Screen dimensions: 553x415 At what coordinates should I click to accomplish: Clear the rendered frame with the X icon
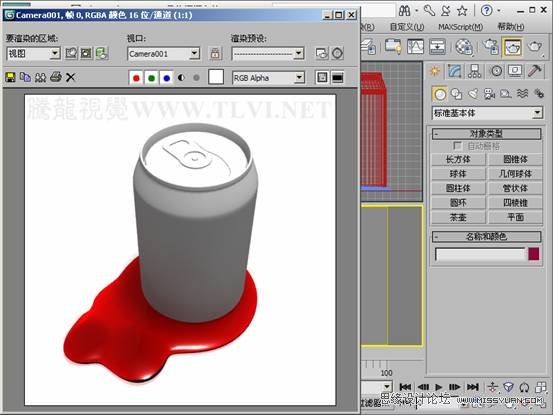click(x=71, y=77)
